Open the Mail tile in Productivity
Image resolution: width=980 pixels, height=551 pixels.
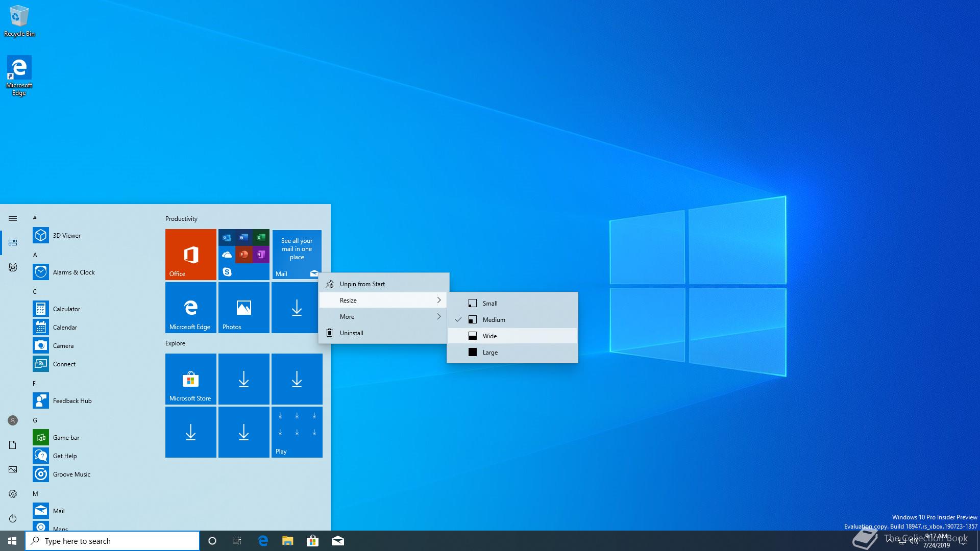coord(297,255)
